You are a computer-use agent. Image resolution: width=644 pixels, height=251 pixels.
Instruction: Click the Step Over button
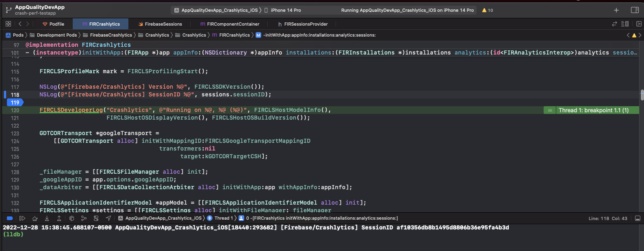[x=35, y=218]
